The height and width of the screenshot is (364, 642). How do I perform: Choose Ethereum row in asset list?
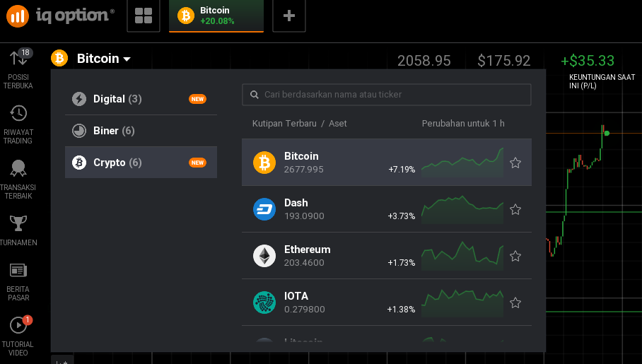click(387, 256)
